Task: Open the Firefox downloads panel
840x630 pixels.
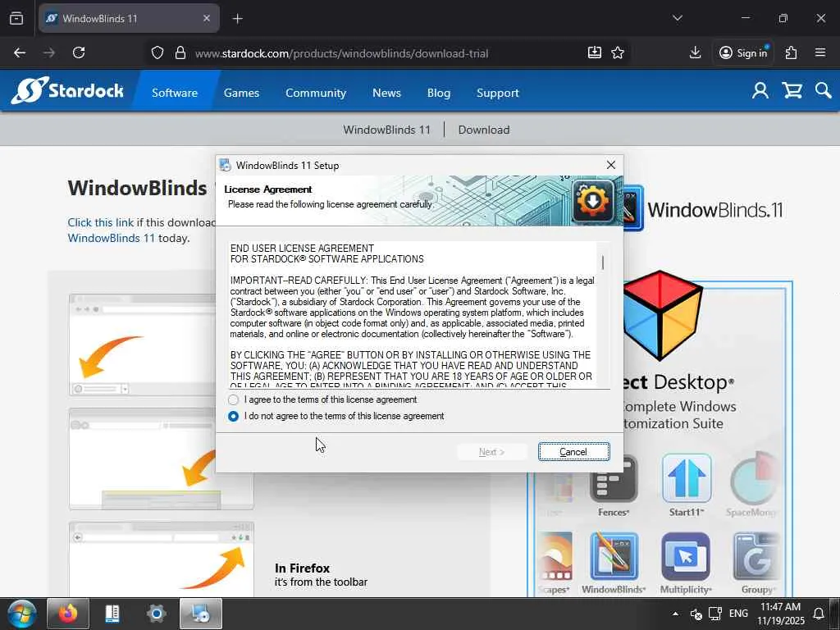Action: [695, 52]
